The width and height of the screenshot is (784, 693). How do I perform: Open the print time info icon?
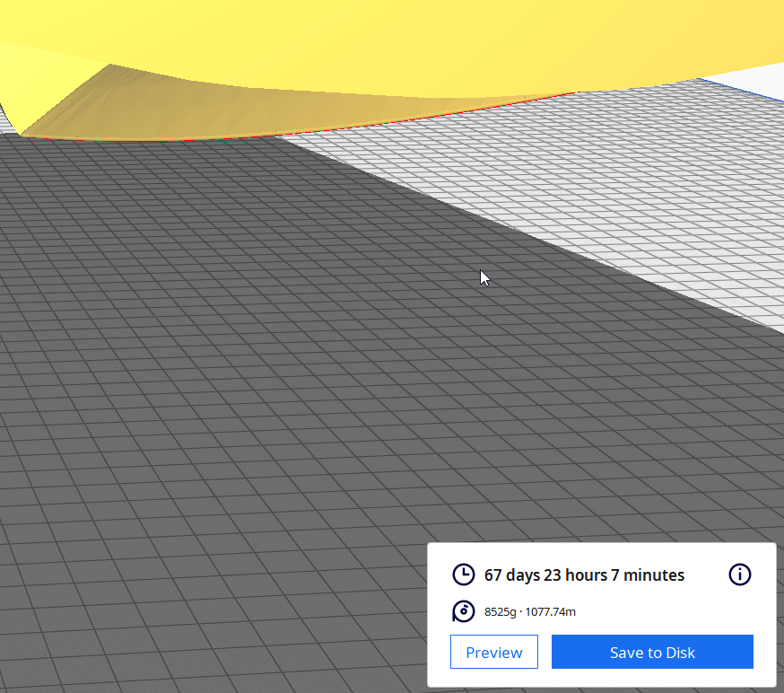[x=739, y=575]
